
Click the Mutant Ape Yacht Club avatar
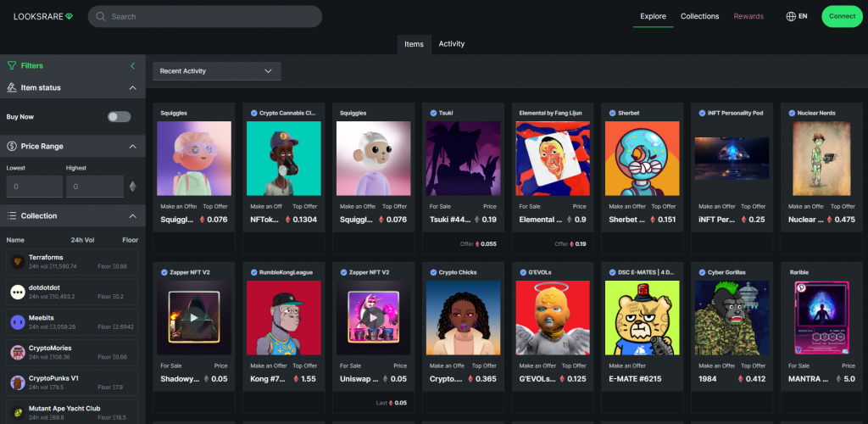click(x=18, y=412)
